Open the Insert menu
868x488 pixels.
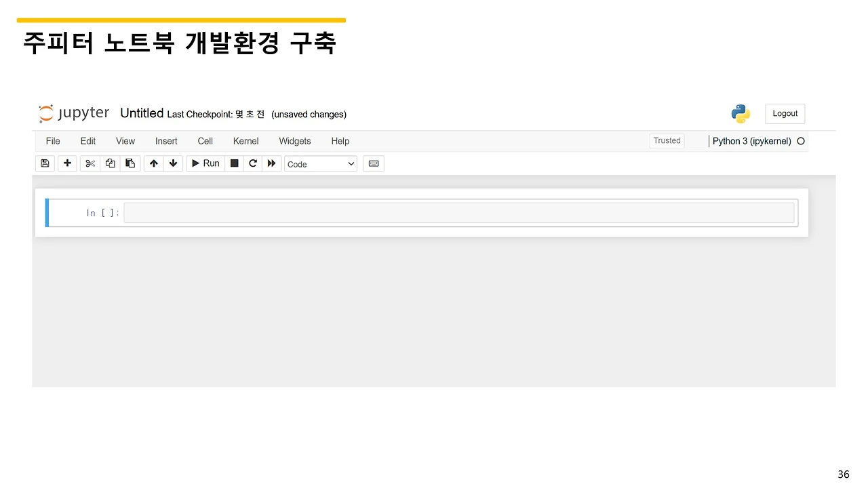166,141
